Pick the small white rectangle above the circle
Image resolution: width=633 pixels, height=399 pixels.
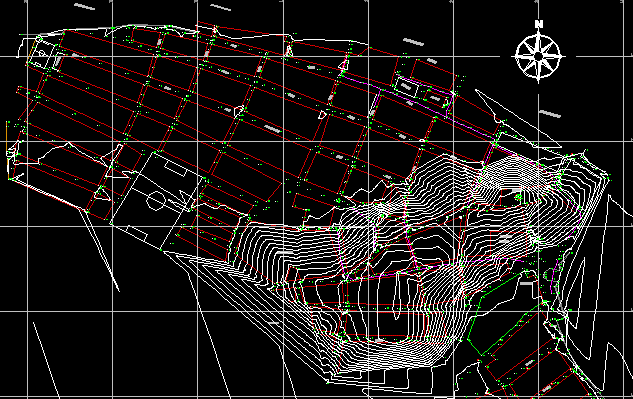click(174, 168)
